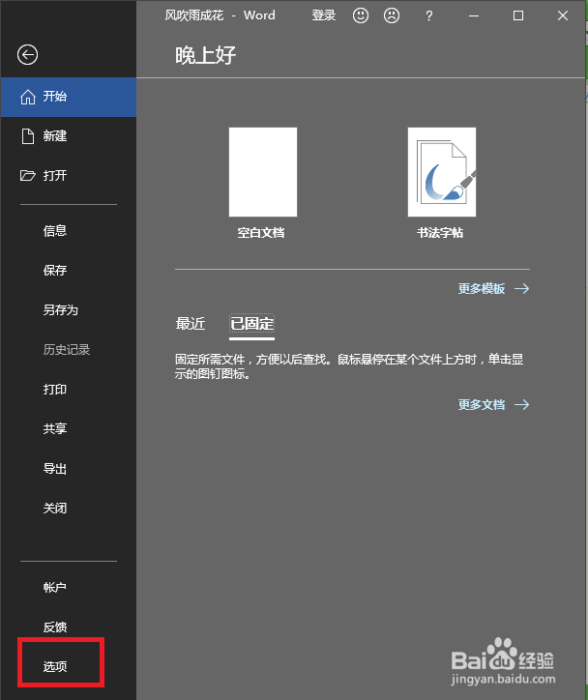This screenshot has width=588, height=700.
Task: Create a 空白文档
Action: (x=262, y=183)
